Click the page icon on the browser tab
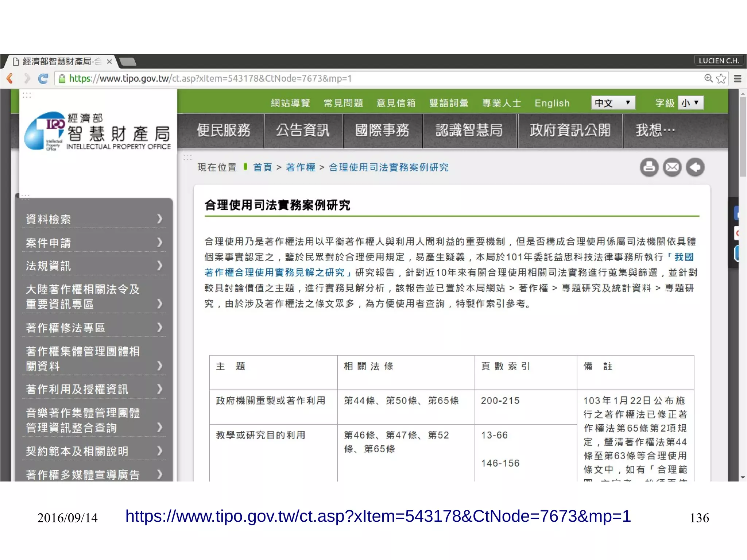 coord(16,61)
